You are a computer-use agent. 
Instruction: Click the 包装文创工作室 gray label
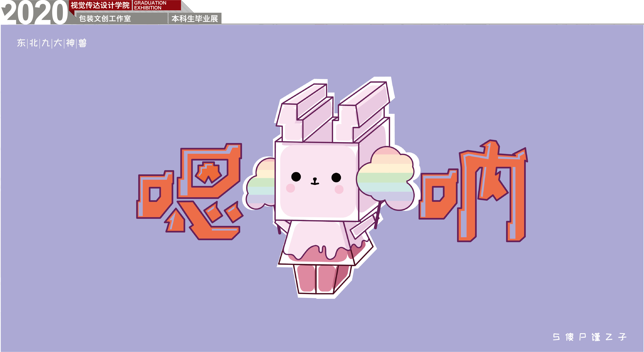tap(105, 19)
